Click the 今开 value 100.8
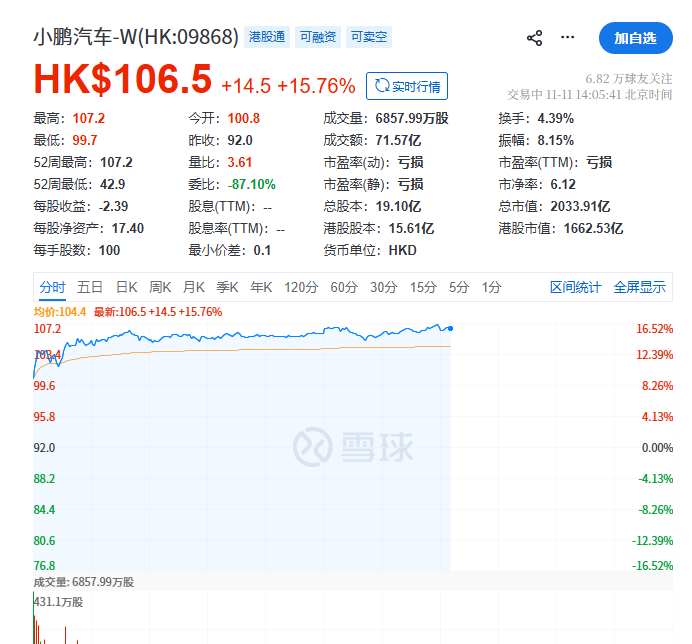692x644 pixels. pyautogui.click(x=244, y=118)
